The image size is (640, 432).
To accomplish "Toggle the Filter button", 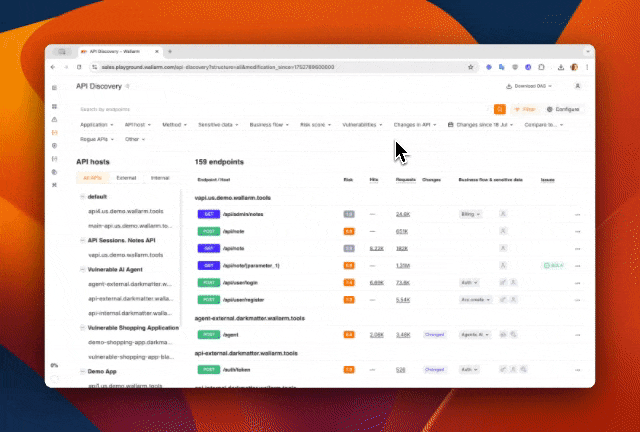I will pos(524,108).
